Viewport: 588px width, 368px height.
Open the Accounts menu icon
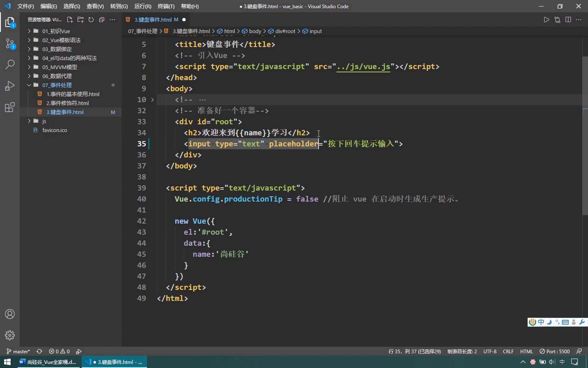(10, 314)
